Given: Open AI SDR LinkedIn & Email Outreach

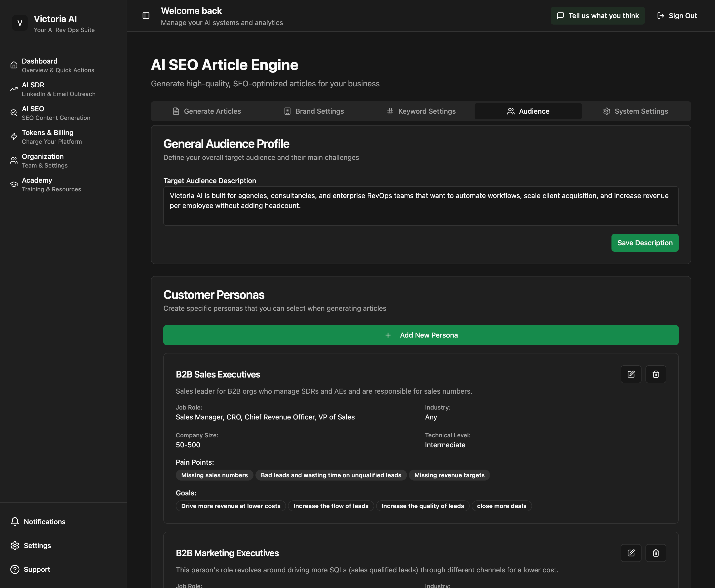Looking at the screenshot, I should click(58, 89).
